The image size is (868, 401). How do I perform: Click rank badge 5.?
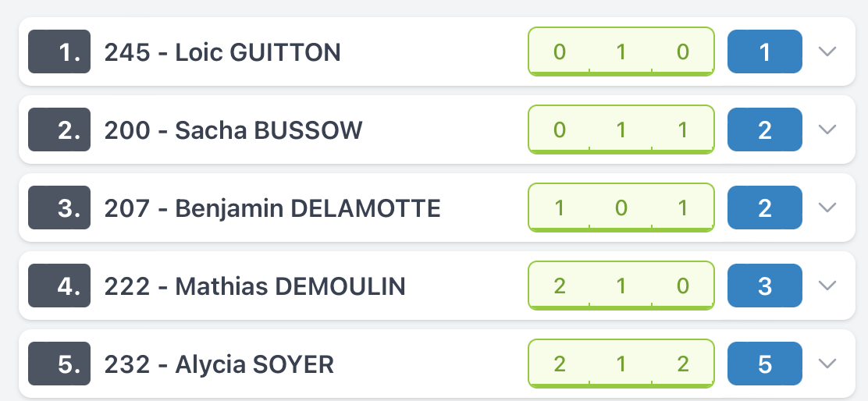coord(59,364)
